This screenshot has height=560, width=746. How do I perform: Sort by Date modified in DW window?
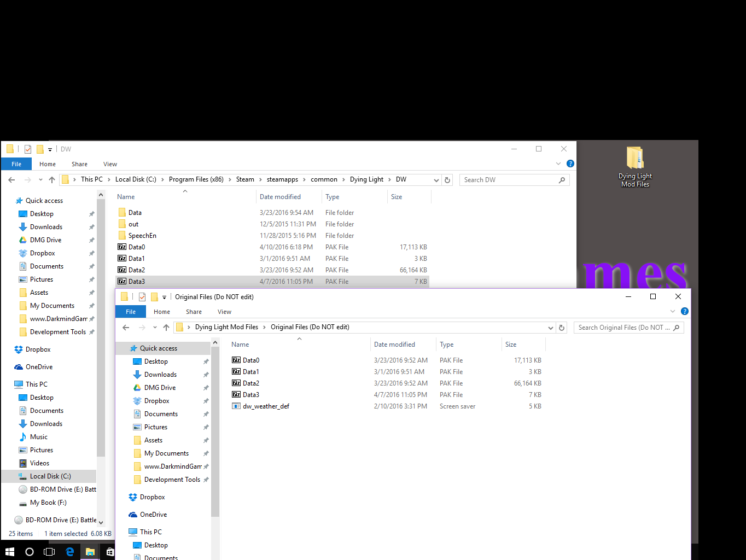pyautogui.click(x=280, y=197)
